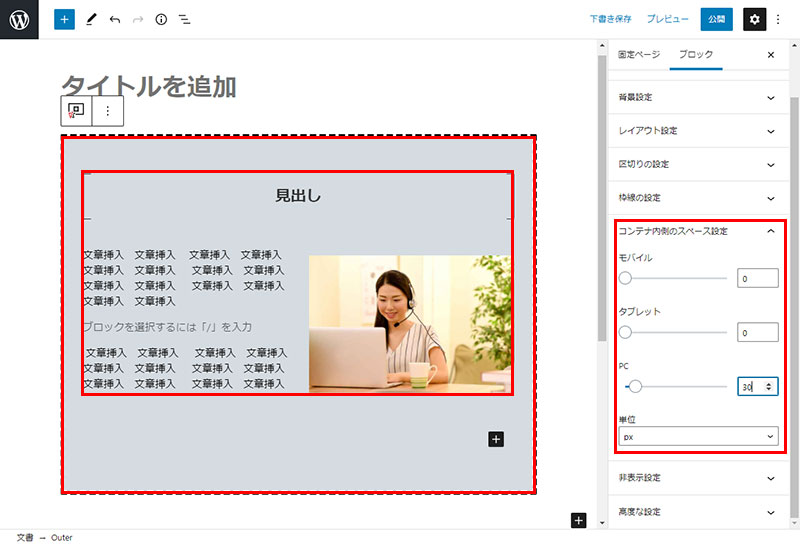This screenshot has width=800, height=545.
Task: Click the WordPress logo icon
Action: [x=19, y=19]
